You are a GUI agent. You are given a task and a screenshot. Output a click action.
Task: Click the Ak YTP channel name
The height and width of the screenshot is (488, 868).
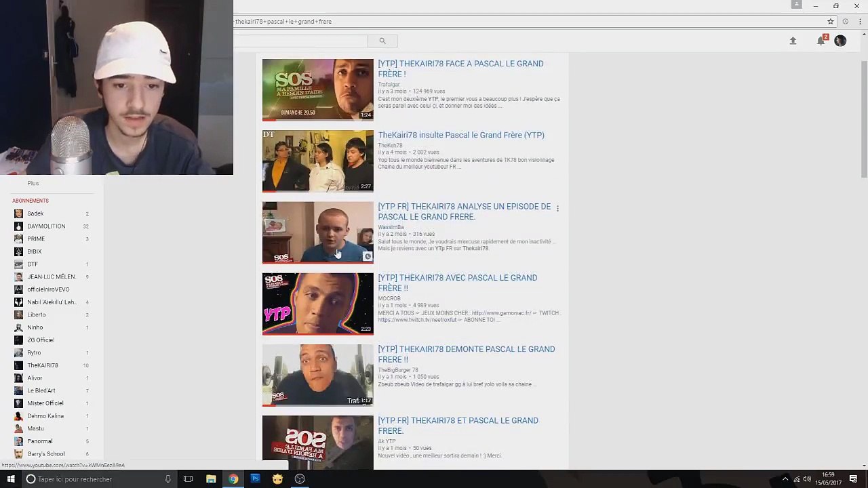point(387,441)
